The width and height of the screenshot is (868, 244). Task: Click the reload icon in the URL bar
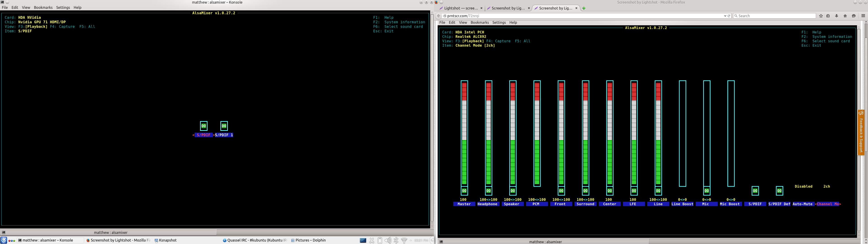click(729, 16)
